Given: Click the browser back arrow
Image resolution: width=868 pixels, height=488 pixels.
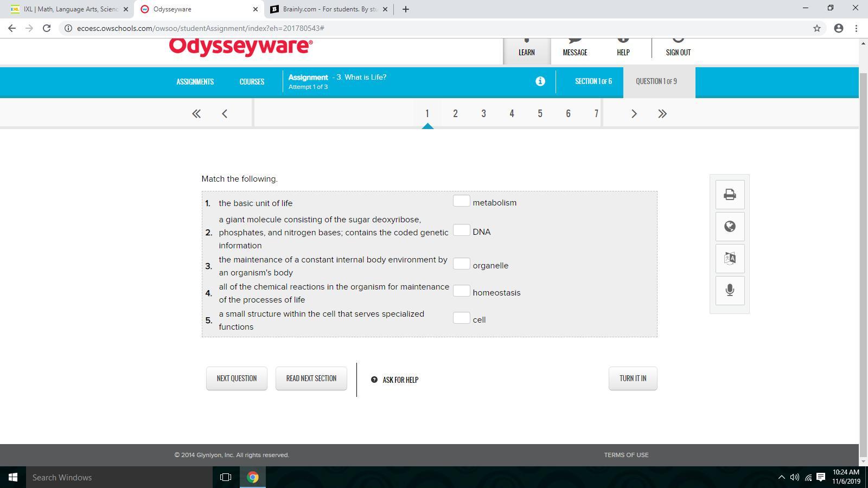Looking at the screenshot, I should 12,28.
